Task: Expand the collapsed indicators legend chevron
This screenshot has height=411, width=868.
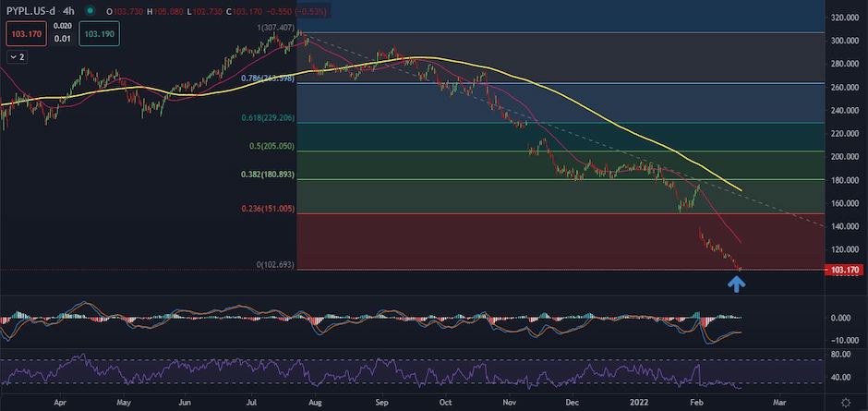Action: point(17,56)
